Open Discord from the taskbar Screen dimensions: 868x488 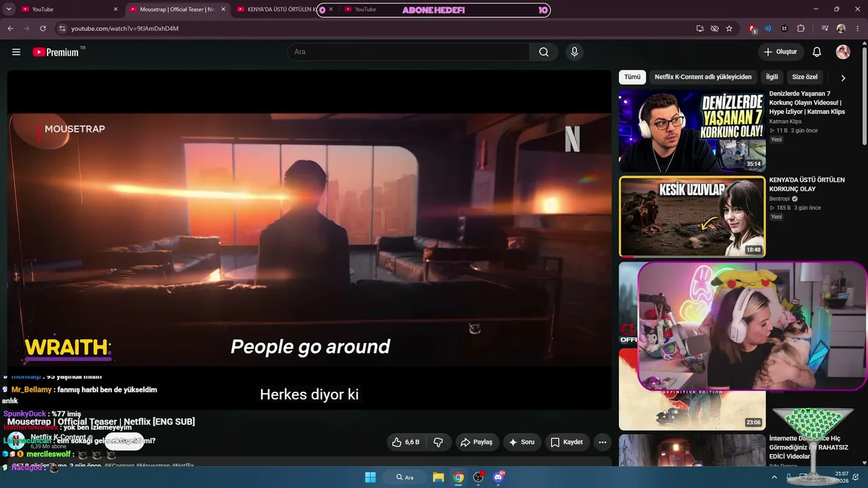[x=499, y=477]
